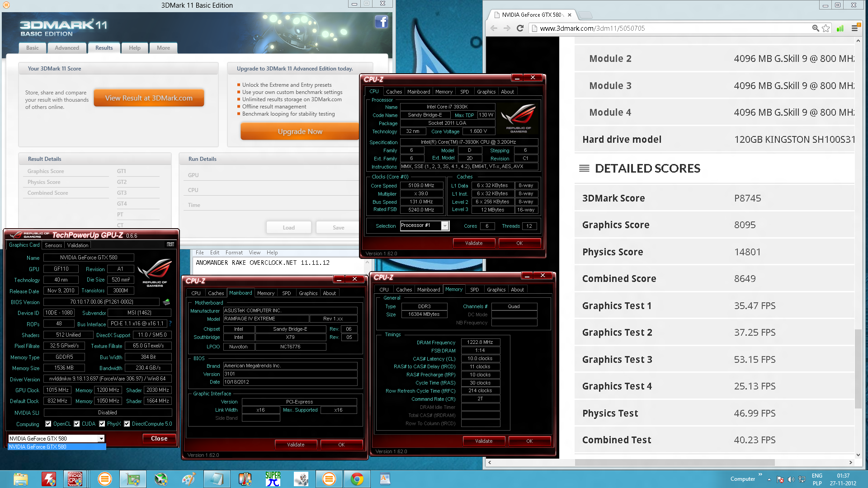
Task: Click the GPU-Z Close button
Action: [159, 439]
